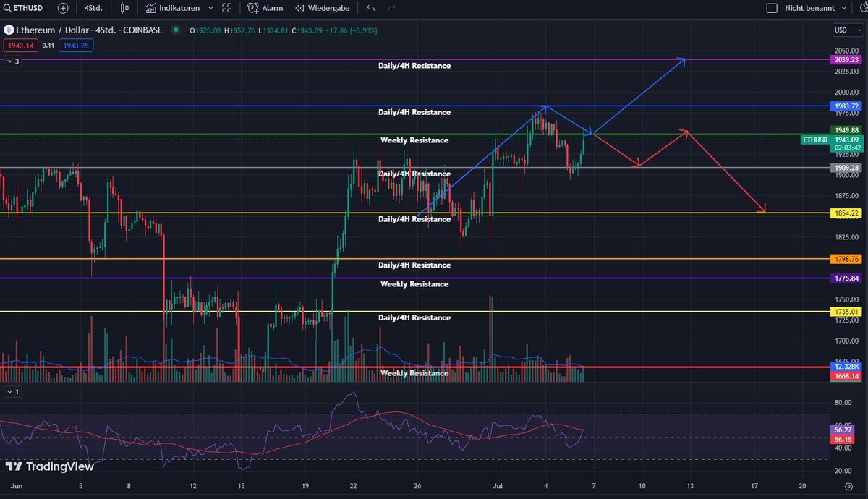
Task: Click the undo arrow in the toolbar
Action: 369,8
